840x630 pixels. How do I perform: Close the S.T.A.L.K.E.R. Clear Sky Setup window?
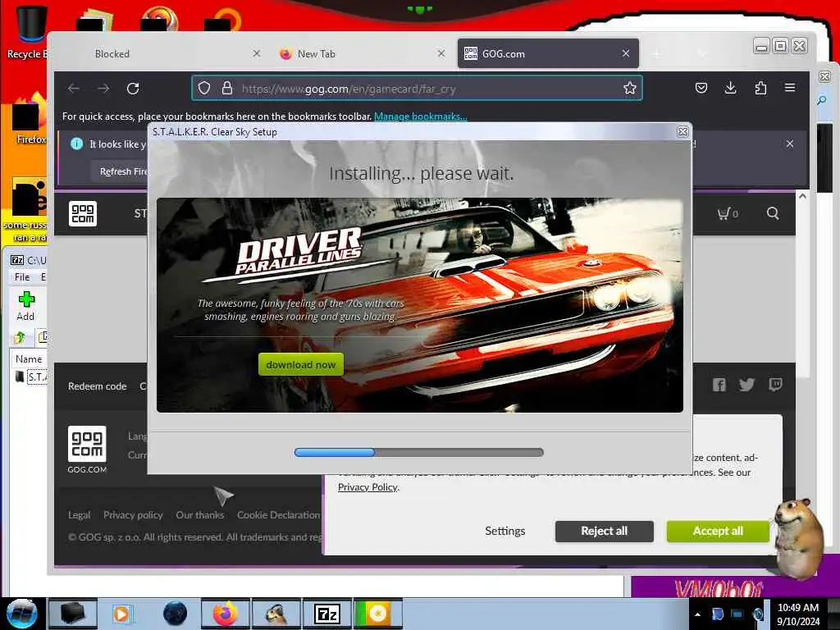[x=682, y=132]
